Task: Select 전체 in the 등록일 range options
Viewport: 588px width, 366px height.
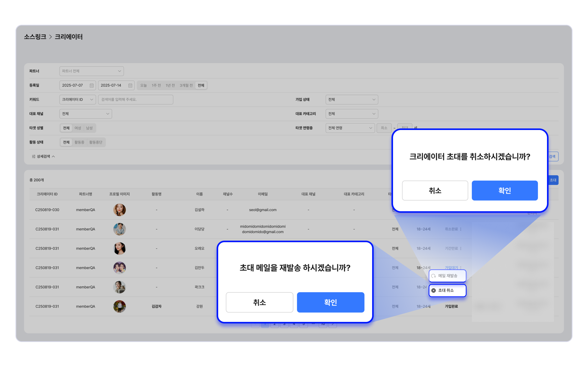Action: [x=201, y=86]
